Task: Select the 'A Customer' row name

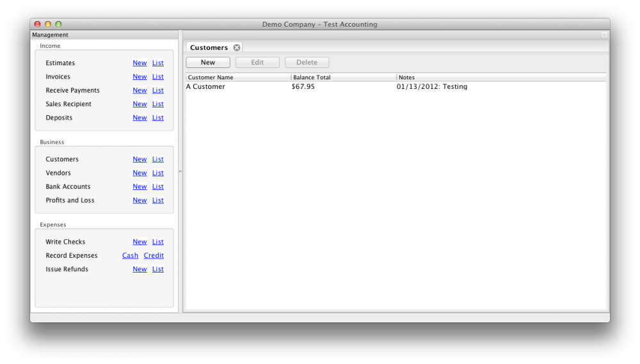Action: [205, 86]
